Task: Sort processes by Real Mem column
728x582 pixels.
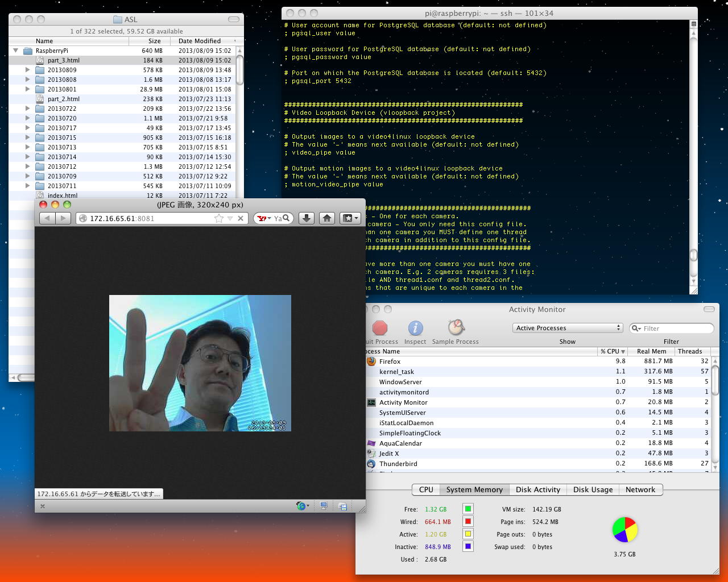Action: pos(651,351)
